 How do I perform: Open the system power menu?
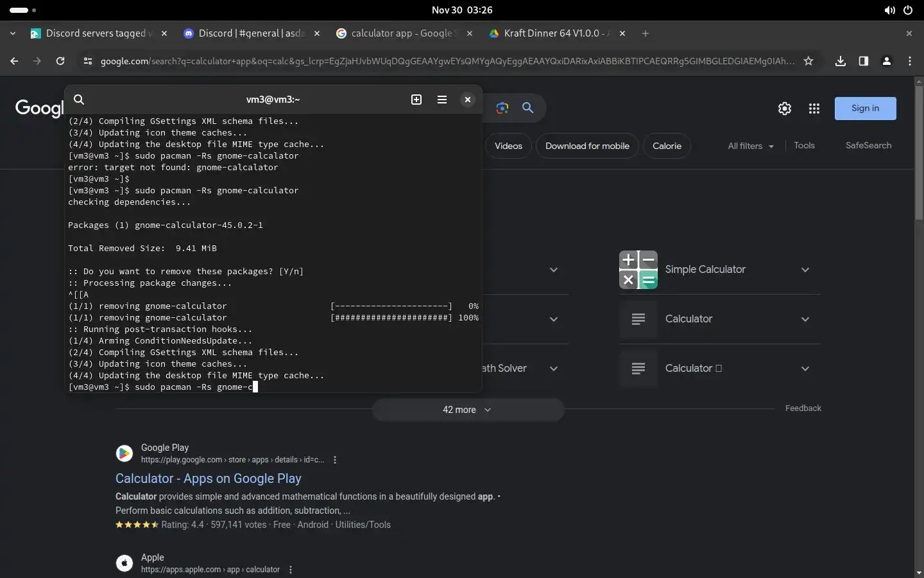pyautogui.click(x=908, y=10)
